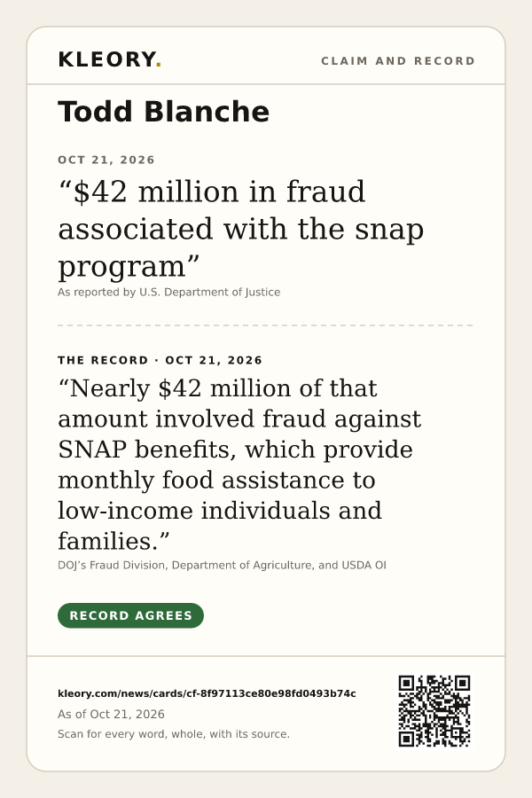Click the KLEORY logo
This screenshot has height=798, width=532.
point(109,59)
